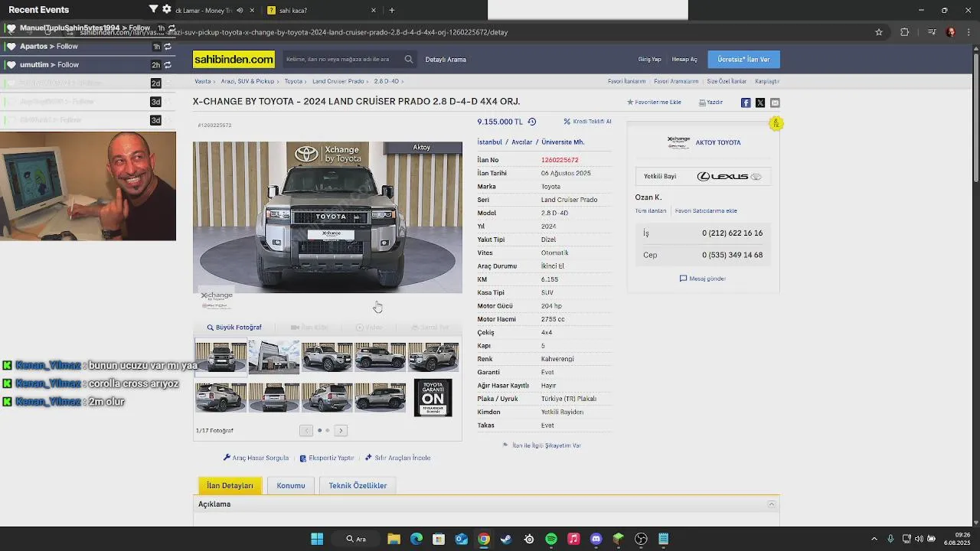Switch to Teknik Özellikler tab
Image resolution: width=980 pixels, height=551 pixels.
pos(358,485)
